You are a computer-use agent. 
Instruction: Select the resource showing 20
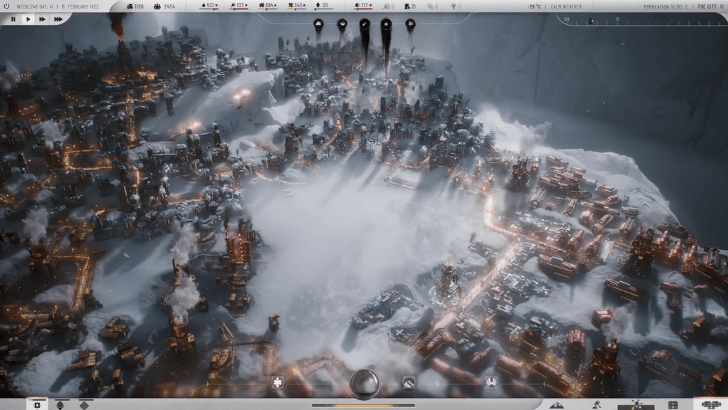(x=322, y=6)
